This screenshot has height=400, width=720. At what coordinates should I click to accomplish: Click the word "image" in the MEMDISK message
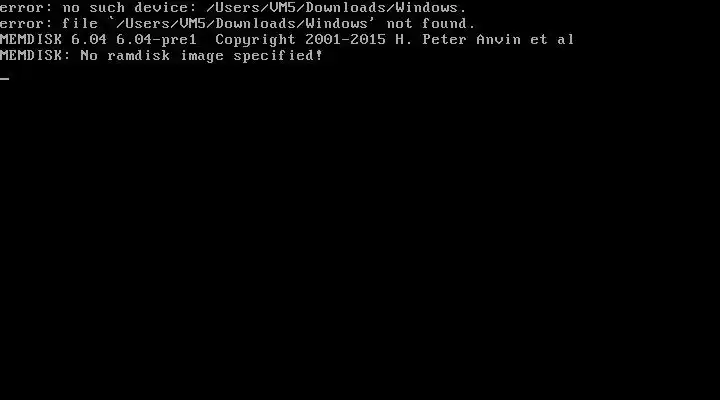(202, 56)
